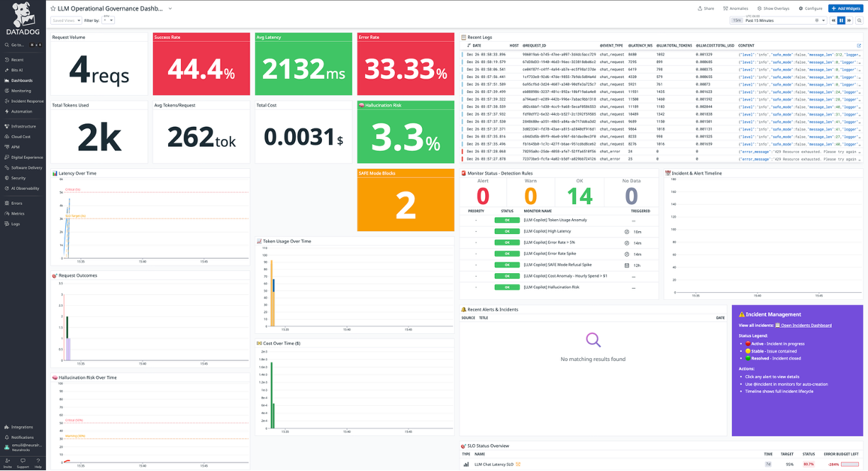The height and width of the screenshot is (471, 868).
Task: Click the No Data count 0
Action: tap(631, 195)
